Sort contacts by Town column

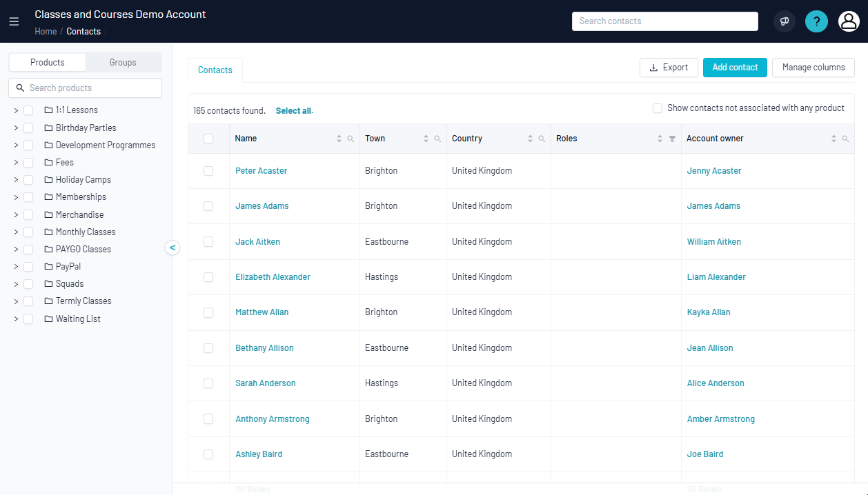tap(426, 139)
